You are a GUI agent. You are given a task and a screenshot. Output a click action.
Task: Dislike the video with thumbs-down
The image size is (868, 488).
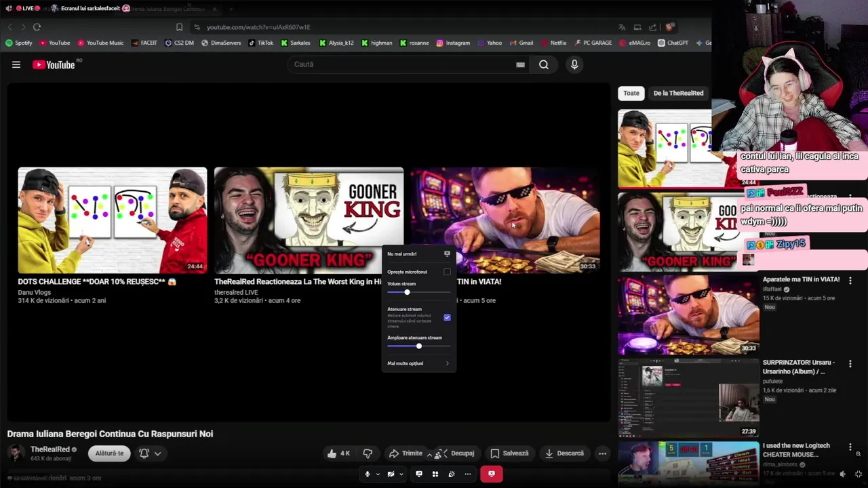[368, 453]
